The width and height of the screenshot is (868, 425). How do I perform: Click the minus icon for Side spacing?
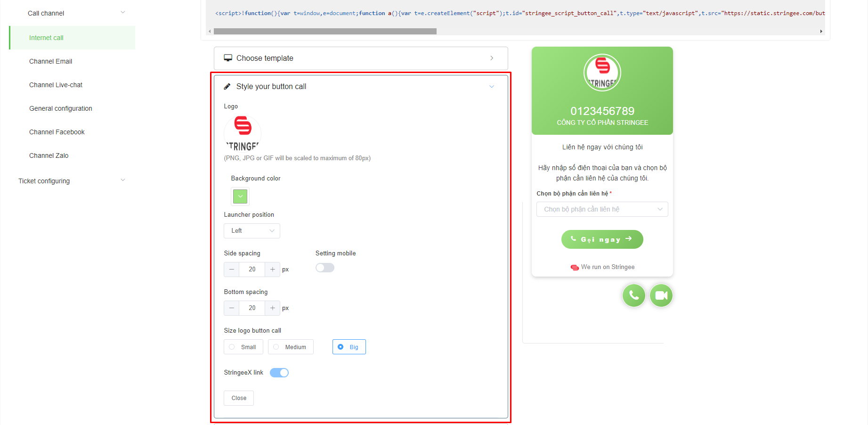pyautogui.click(x=231, y=270)
